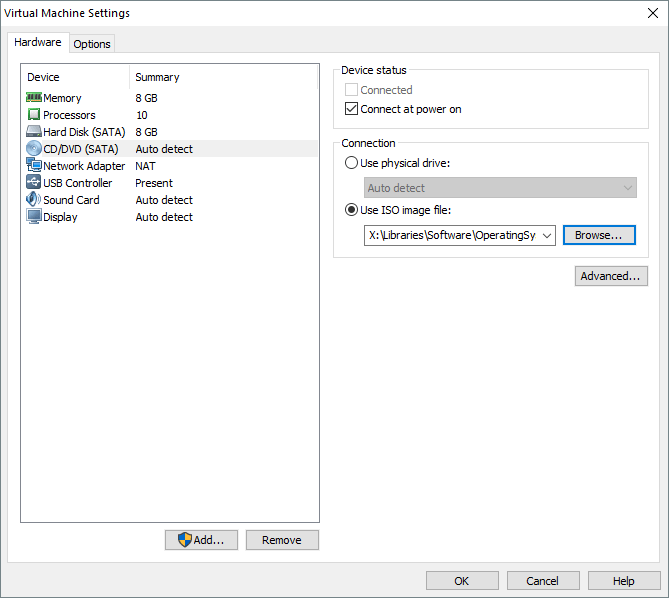Click the Processors chip icon
Image resolution: width=669 pixels, height=598 pixels.
33,115
